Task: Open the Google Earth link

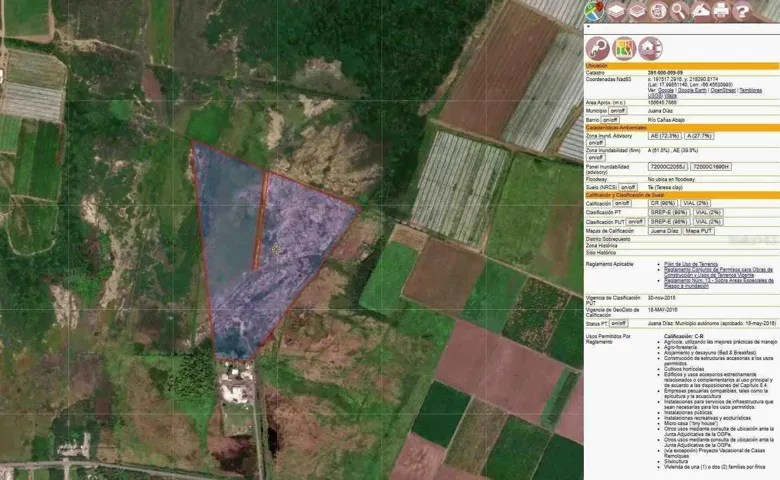Action: (x=690, y=90)
